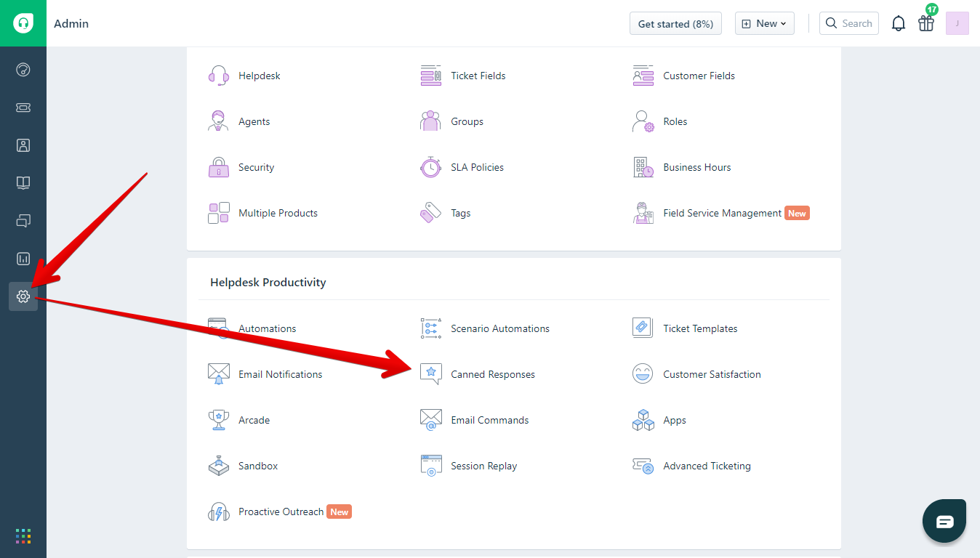Open the chat support widget

(944, 521)
